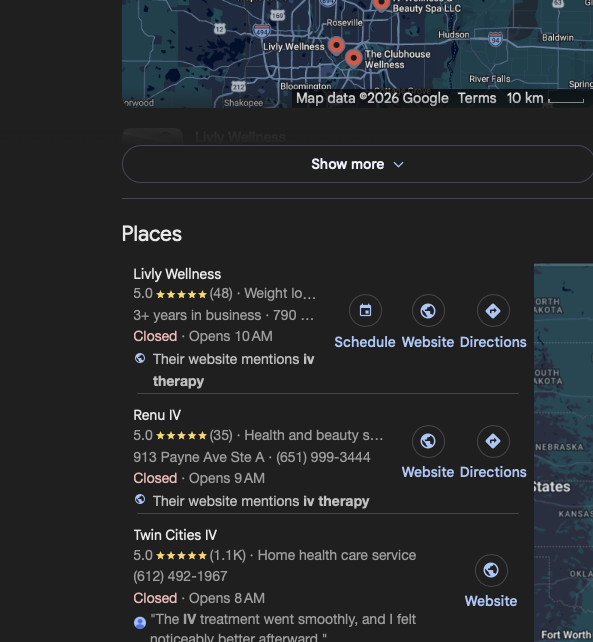The width and height of the screenshot is (593, 642).
Task: Click River Falls label on the map
Action: (x=490, y=79)
